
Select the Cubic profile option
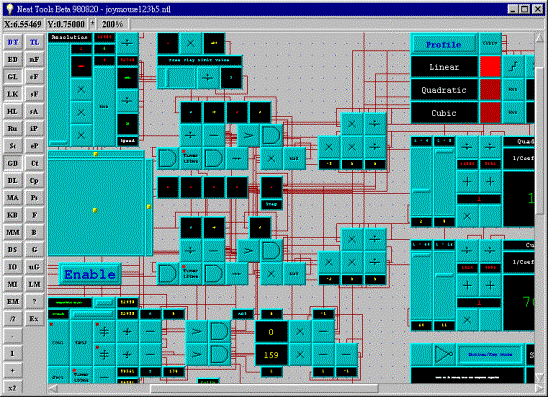coord(444,113)
